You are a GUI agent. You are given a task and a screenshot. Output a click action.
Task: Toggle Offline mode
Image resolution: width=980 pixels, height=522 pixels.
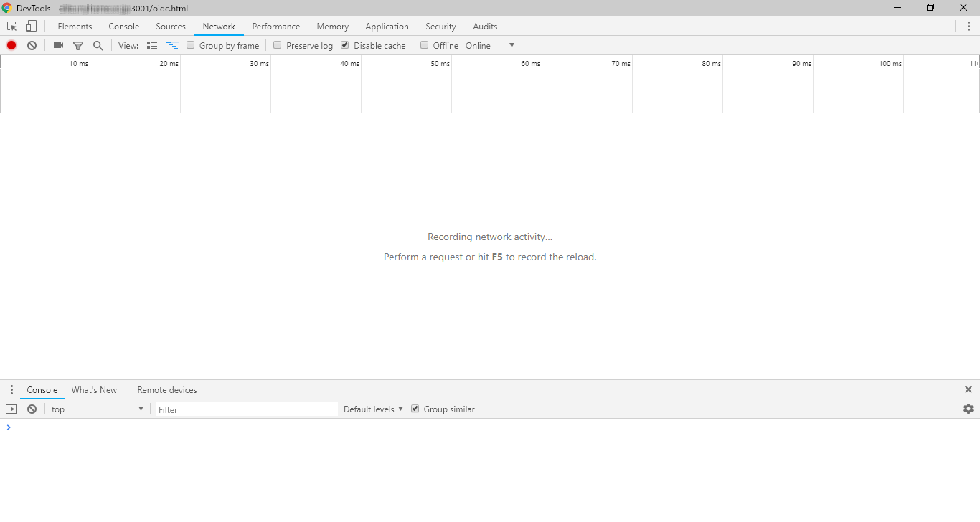(x=424, y=44)
